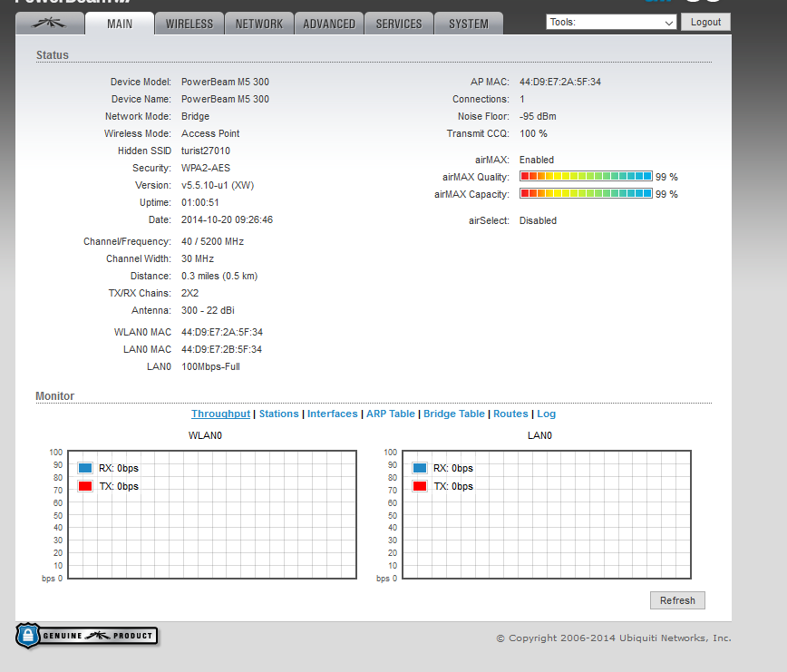Click the Wireless Mode value Access Point
The height and width of the screenshot is (672, 787).
pyautogui.click(x=210, y=133)
